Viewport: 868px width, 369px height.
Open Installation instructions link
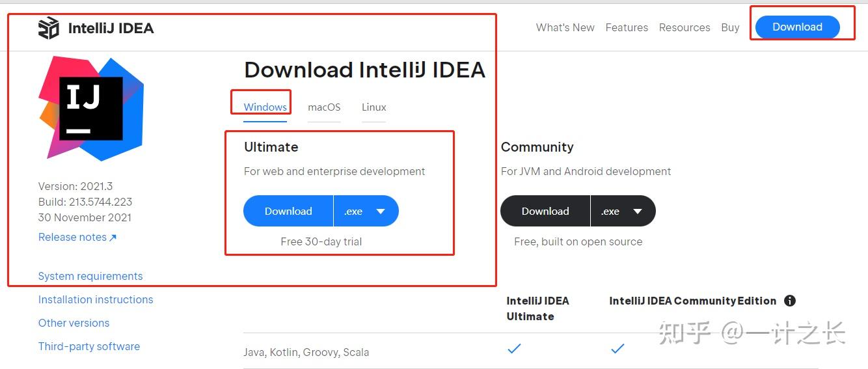click(96, 299)
